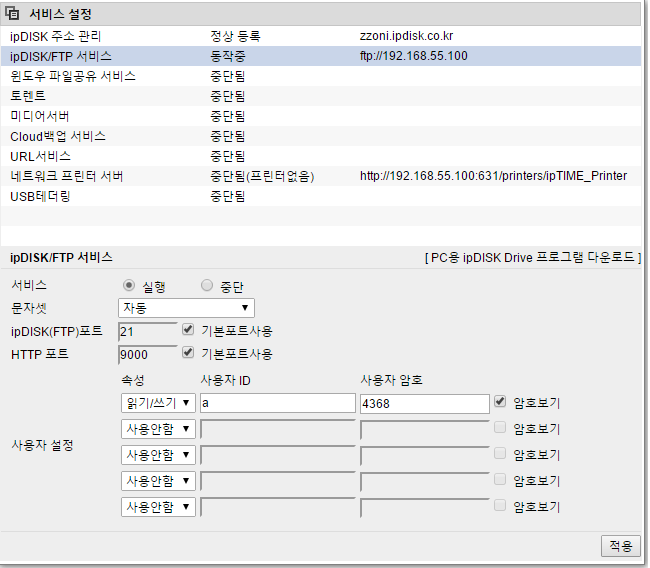Click the user ID field containing a
The width and height of the screenshot is (650, 568).
pos(278,403)
